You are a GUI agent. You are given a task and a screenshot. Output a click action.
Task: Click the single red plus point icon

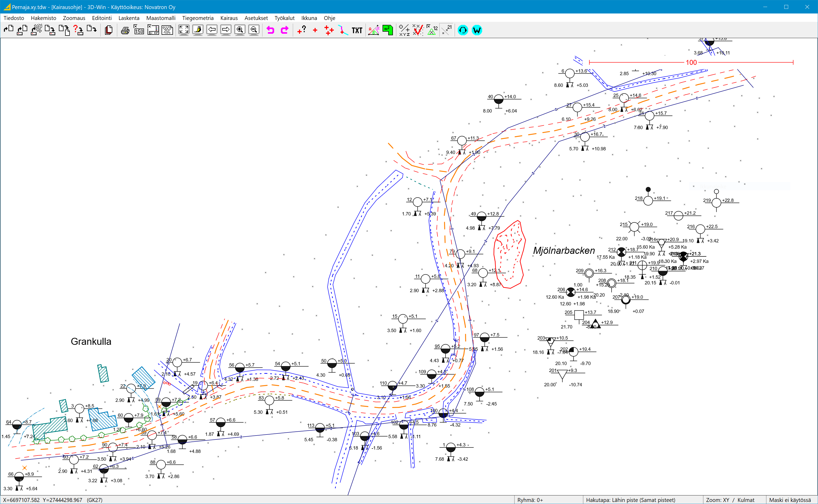click(315, 30)
